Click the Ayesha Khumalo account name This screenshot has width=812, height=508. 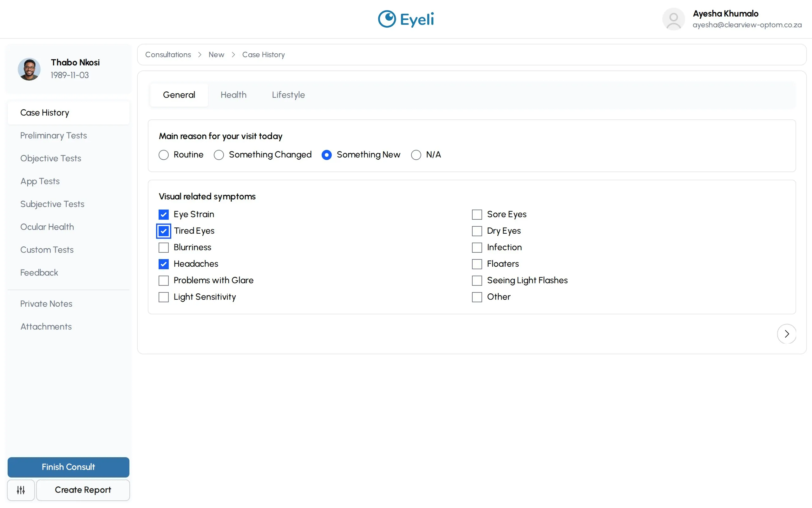pyautogui.click(x=725, y=13)
